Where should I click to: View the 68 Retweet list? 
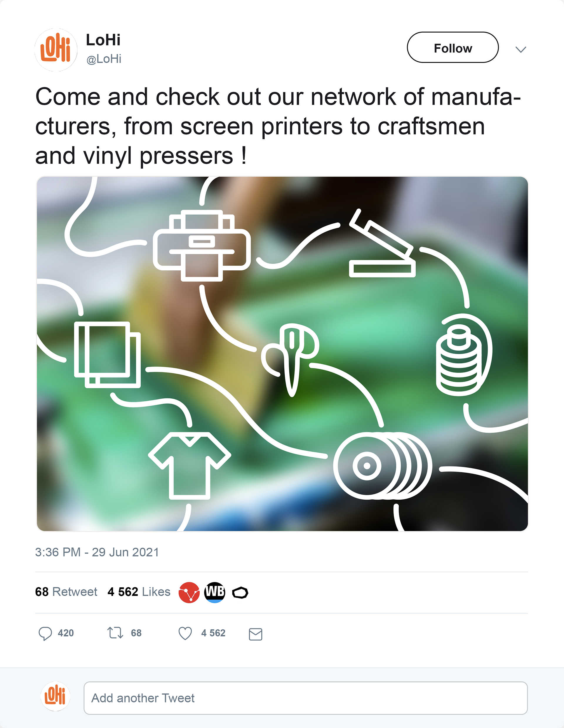point(66,592)
